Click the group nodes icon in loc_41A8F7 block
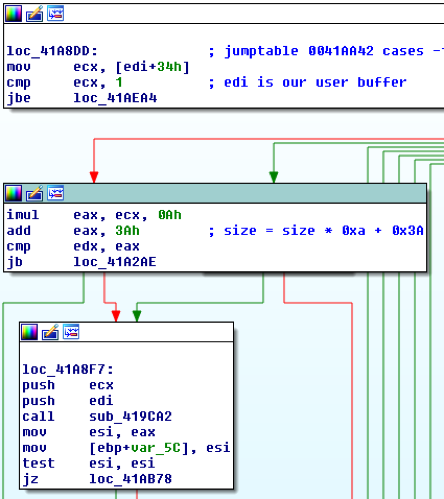Screen dimensions: 444x499 [x=71, y=332]
